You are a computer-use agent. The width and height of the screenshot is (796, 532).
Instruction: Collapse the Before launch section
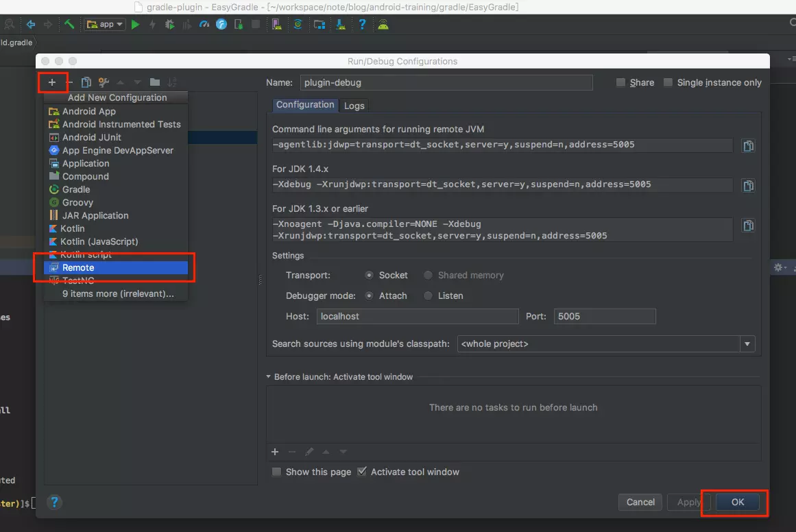click(269, 376)
